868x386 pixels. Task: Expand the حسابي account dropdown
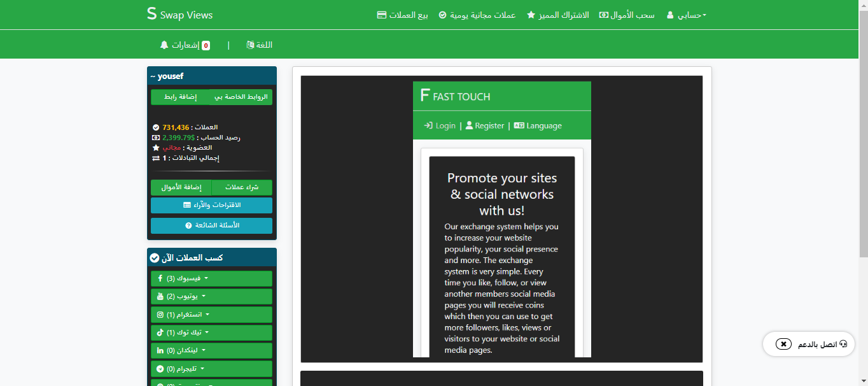pyautogui.click(x=687, y=15)
